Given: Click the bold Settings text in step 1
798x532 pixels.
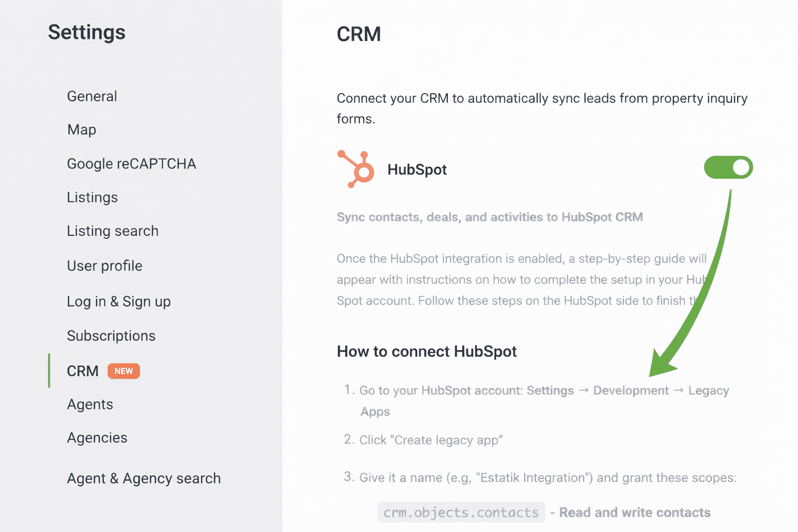Looking at the screenshot, I should (550, 390).
